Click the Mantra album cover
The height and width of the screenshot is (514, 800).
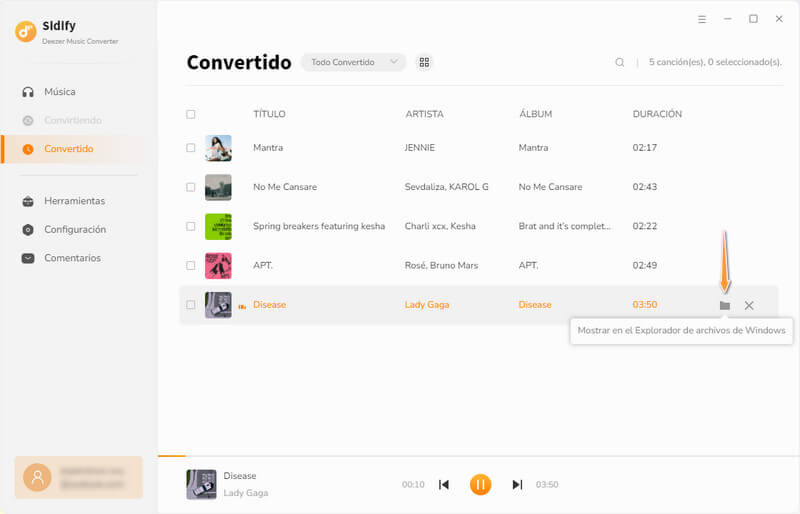(218, 148)
